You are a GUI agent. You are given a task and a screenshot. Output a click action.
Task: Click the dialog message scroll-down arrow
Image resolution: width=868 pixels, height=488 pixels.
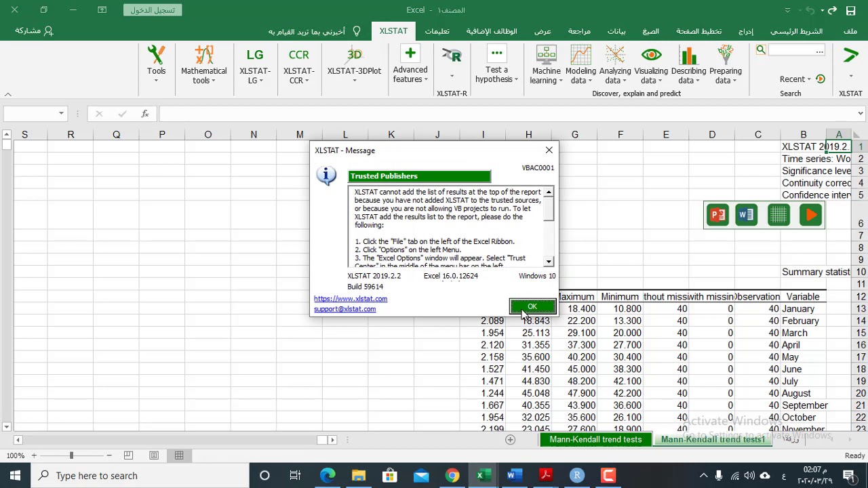pos(549,262)
